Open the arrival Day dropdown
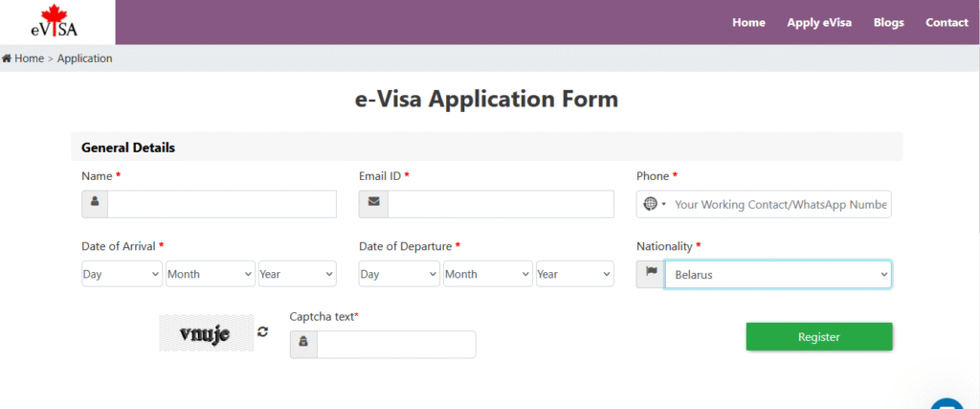 [x=122, y=275]
